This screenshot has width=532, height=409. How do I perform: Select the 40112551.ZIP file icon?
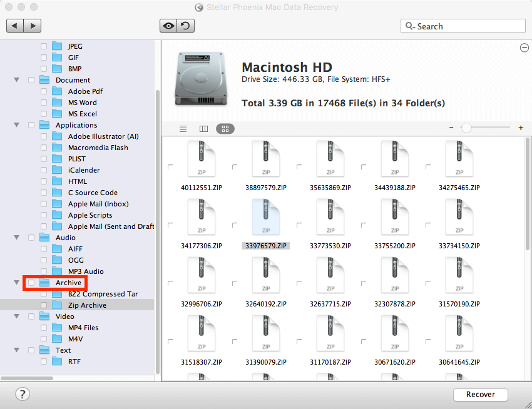pos(202,159)
